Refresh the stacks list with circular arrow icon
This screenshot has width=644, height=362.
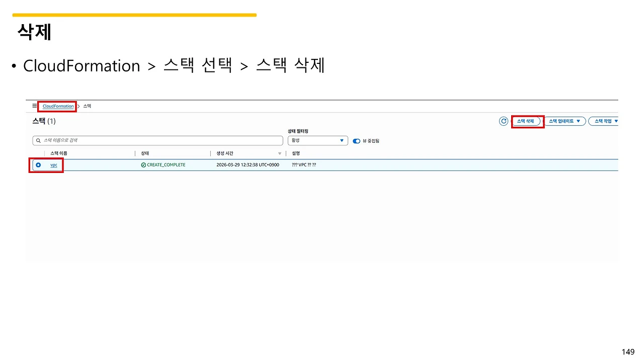coord(504,121)
